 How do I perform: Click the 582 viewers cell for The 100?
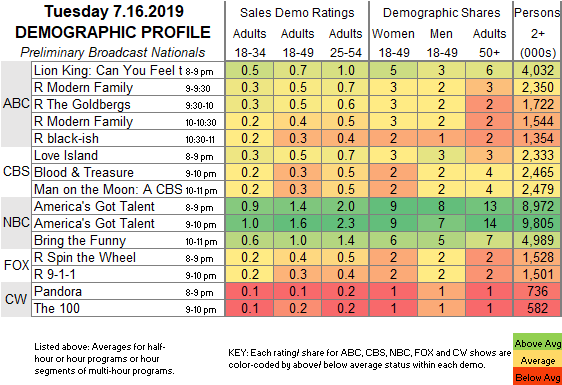(x=538, y=308)
